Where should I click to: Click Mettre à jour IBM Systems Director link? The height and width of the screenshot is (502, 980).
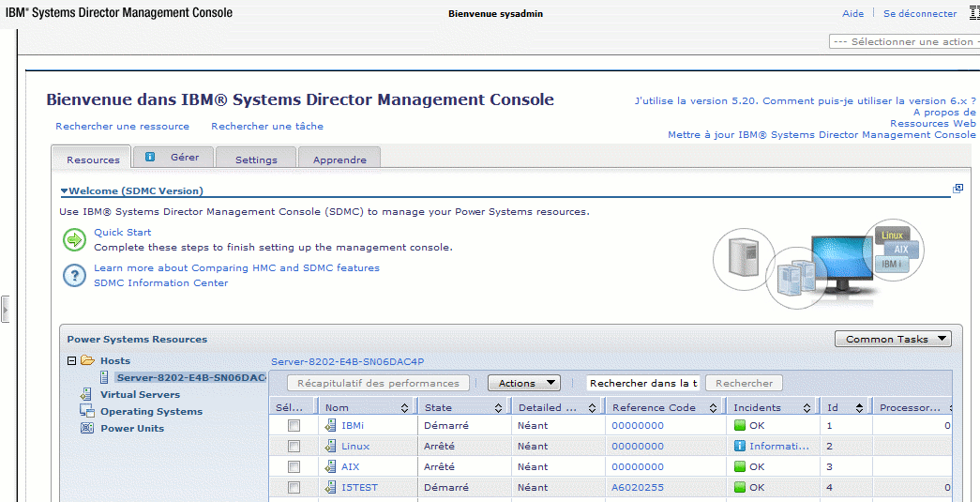click(x=822, y=135)
